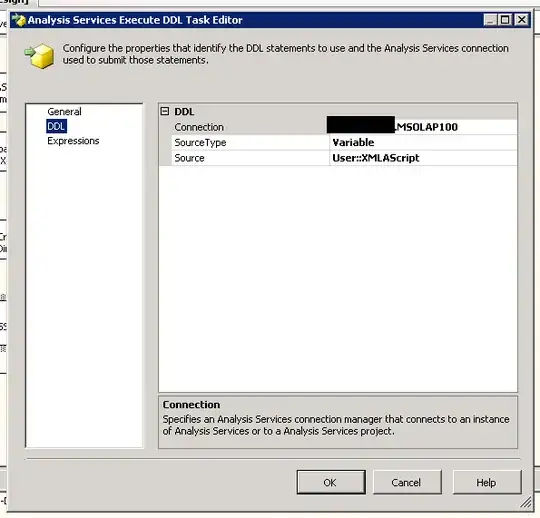The width and height of the screenshot is (540, 518).
Task: Maximize the DDL Task Editor window
Action: point(505,20)
